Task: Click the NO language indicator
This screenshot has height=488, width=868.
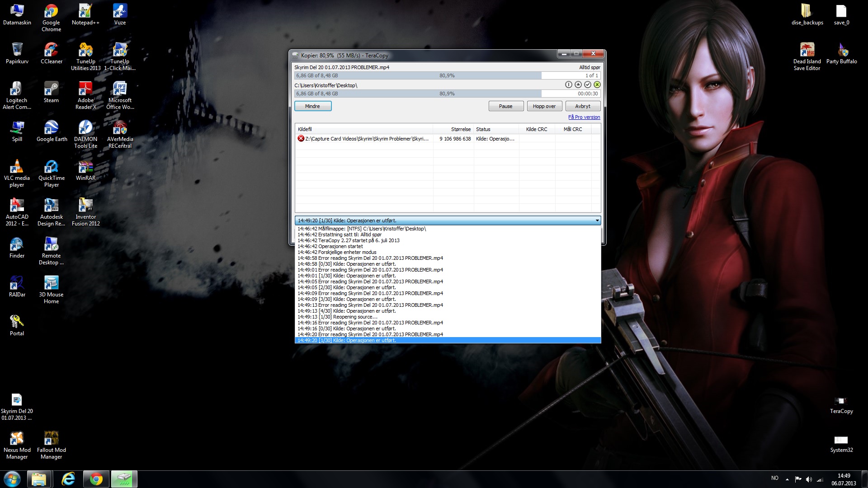Action: coord(774,478)
